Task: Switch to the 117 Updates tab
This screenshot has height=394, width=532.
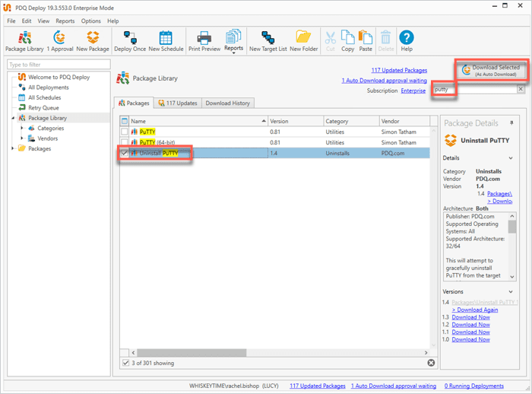Action: click(x=178, y=103)
